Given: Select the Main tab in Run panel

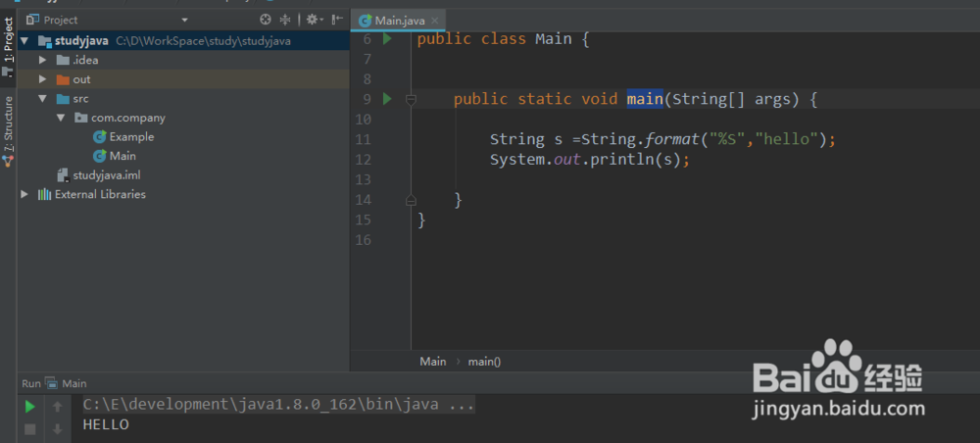Looking at the screenshot, I should [68, 383].
